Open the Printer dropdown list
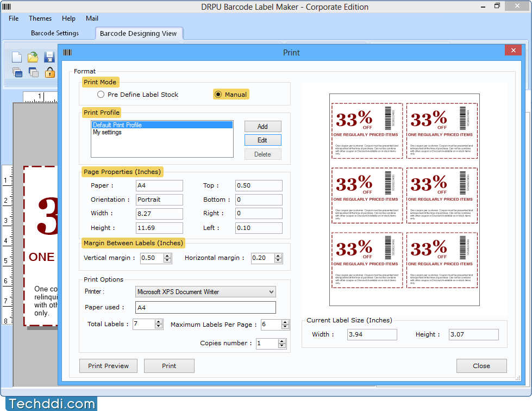532x411 pixels. coord(271,292)
